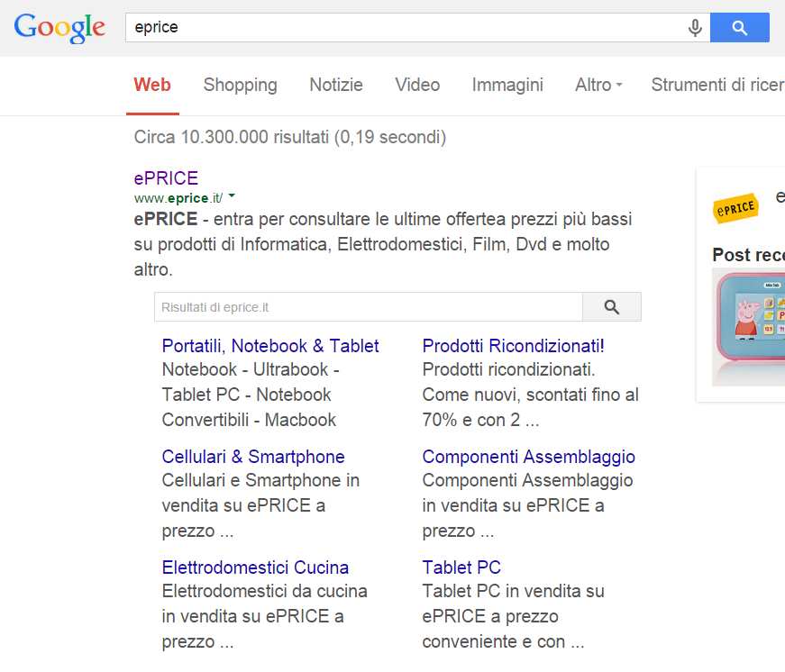Focus the main search box containing eprice
The width and height of the screenshot is (785, 672).
(x=406, y=28)
